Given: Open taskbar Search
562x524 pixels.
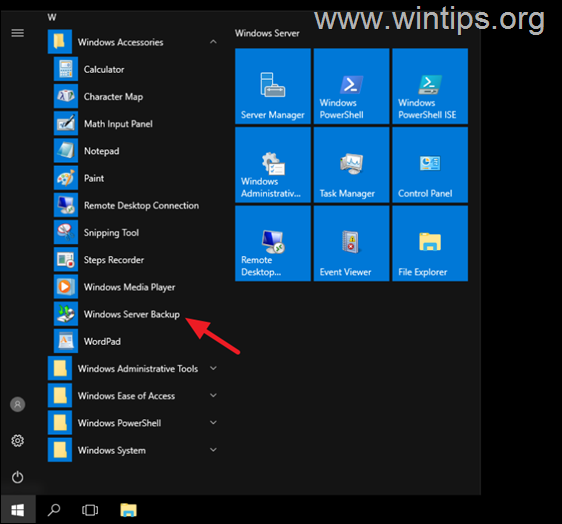Looking at the screenshot, I should click(x=54, y=510).
